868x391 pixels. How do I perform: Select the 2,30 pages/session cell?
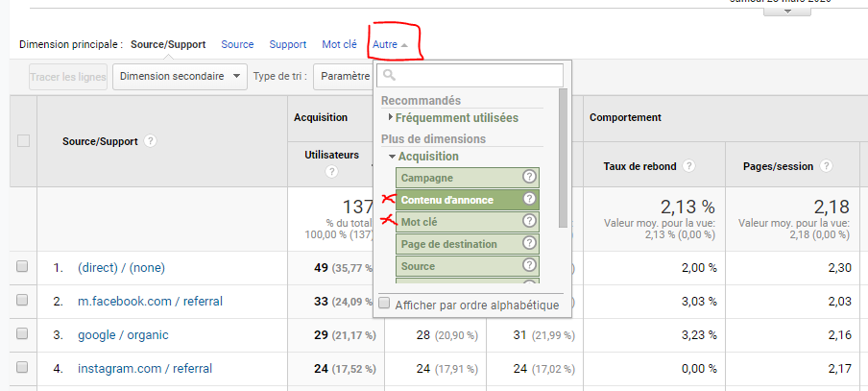tap(840, 268)
